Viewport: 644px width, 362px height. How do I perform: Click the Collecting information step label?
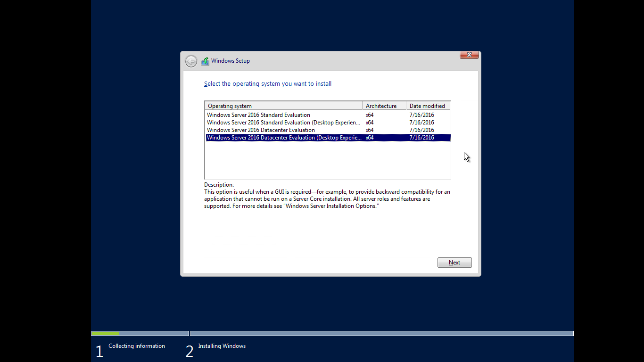(137, 346)
